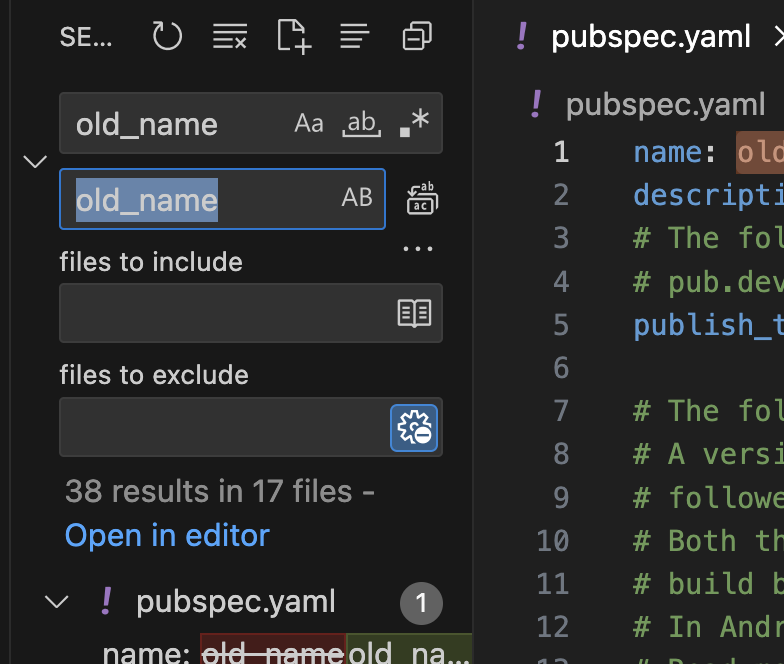This screenshot has width=784, height=664.
Task: Toggle Preserve Case in replace field
Action: pyautogui.click(x=357, y=199)
